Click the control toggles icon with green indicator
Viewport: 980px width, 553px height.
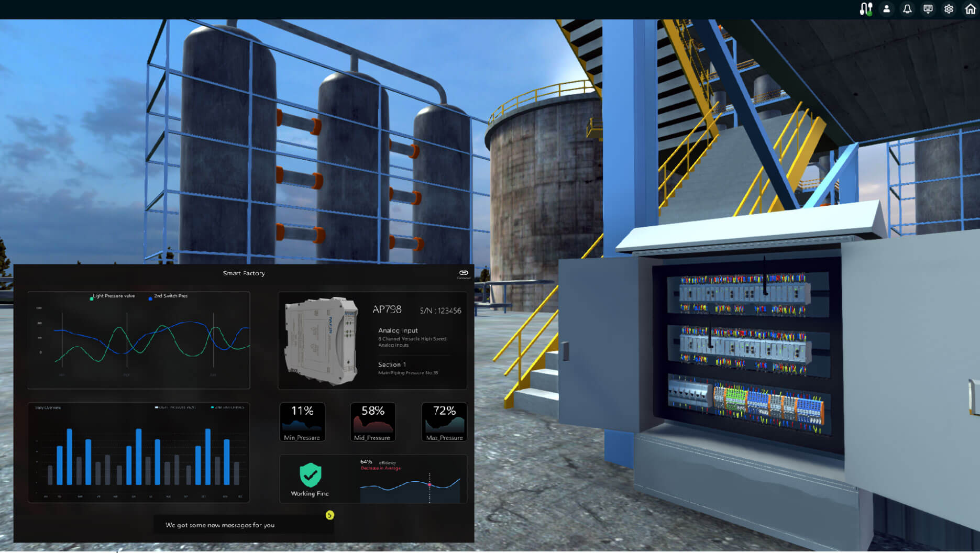click(865, 8)
